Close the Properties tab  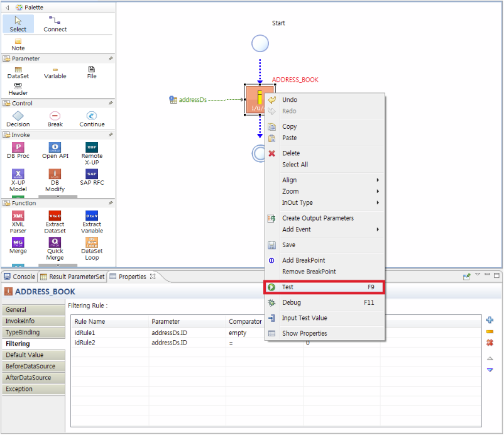153,277
